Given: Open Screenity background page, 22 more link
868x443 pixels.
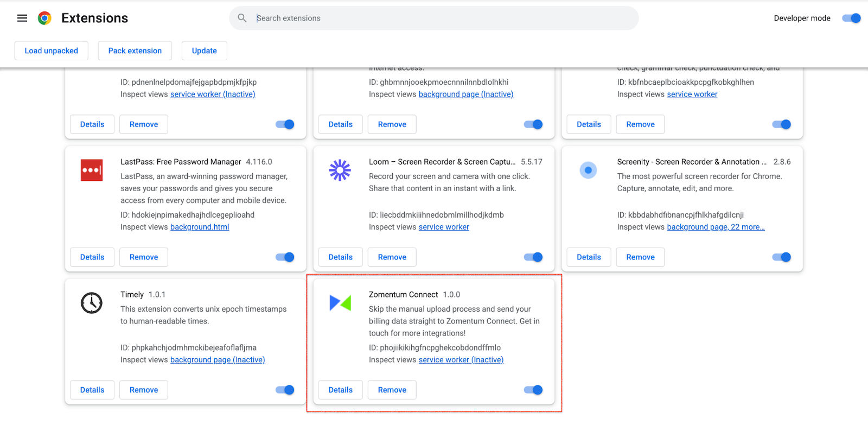Looking at the screenshot, I should (x=716, y=227).
